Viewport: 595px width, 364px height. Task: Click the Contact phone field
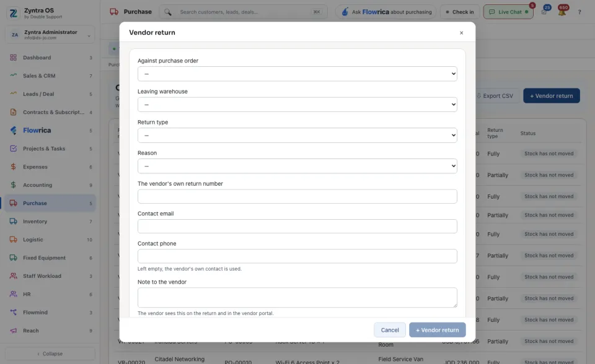297,256
